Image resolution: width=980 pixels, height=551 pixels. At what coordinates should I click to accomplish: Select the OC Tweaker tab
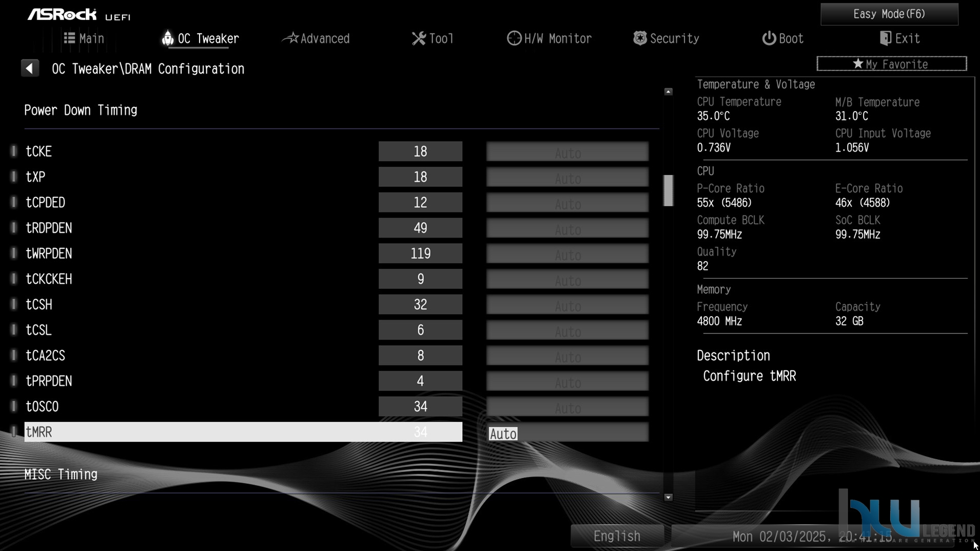(200, 38)
